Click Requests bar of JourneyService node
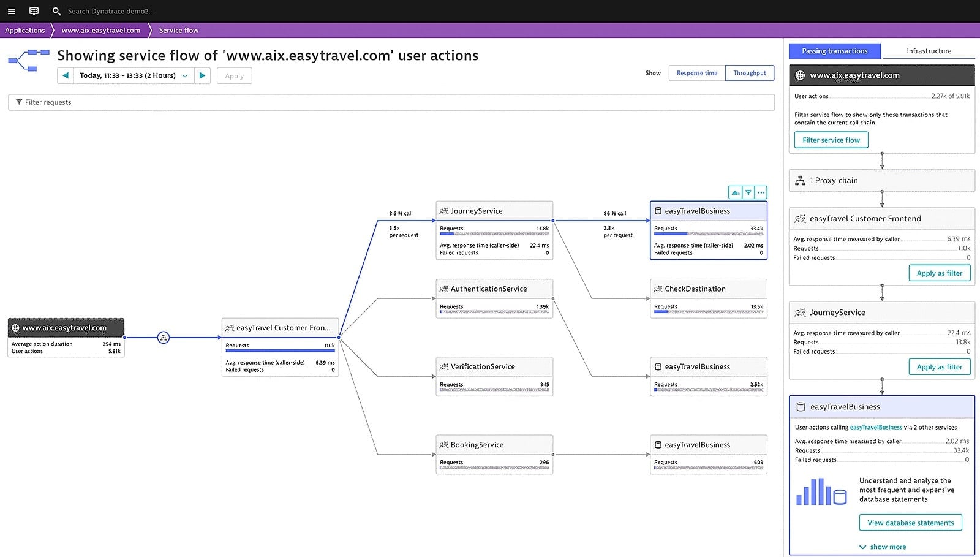 coord(494,234)
